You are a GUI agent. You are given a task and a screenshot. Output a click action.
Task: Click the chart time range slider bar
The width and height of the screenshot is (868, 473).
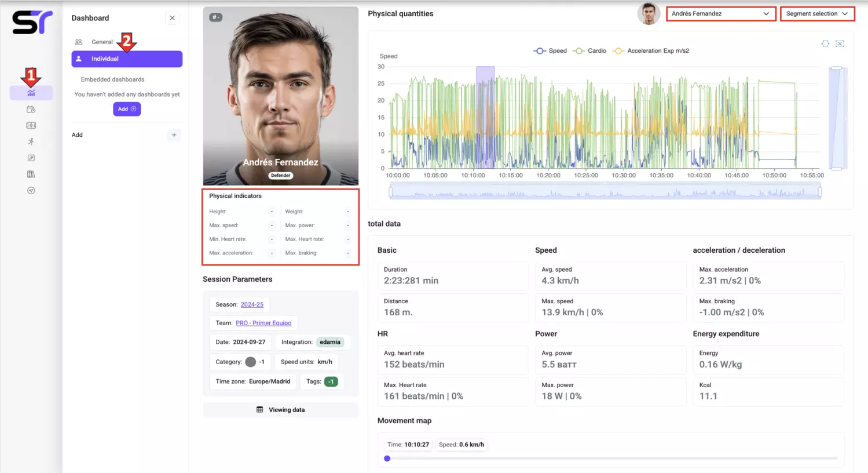605,191
